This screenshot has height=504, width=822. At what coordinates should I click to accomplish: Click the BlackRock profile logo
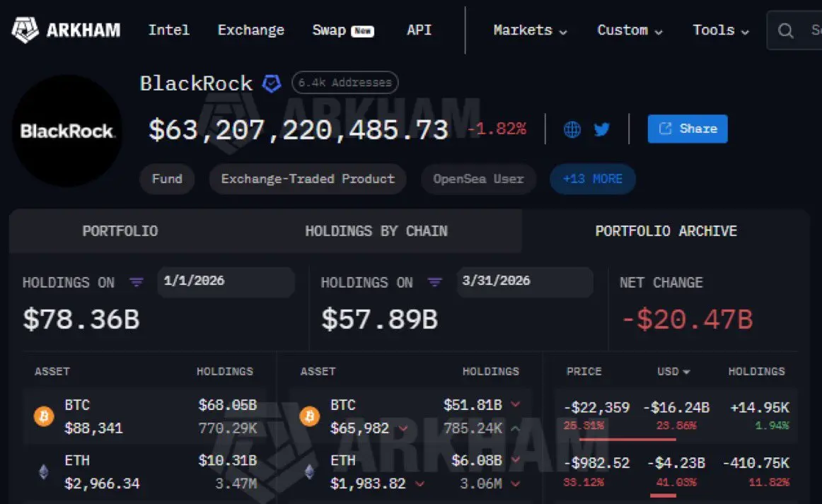pyautogui.click(x=66, y=131)
